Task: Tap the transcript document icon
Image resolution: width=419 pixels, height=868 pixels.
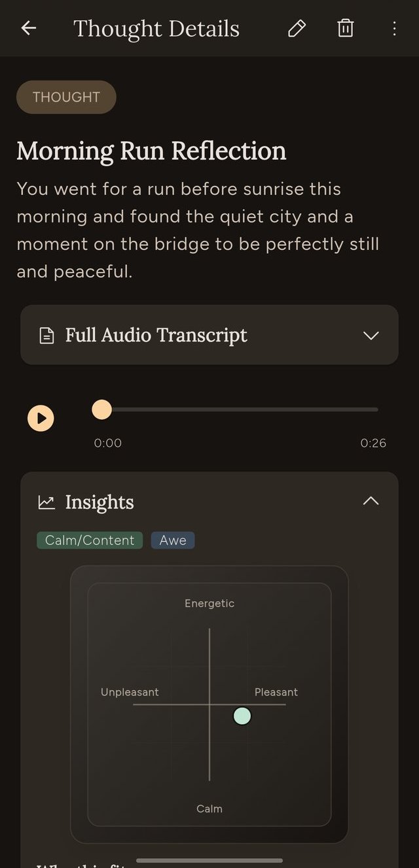Action: [45, 334]
